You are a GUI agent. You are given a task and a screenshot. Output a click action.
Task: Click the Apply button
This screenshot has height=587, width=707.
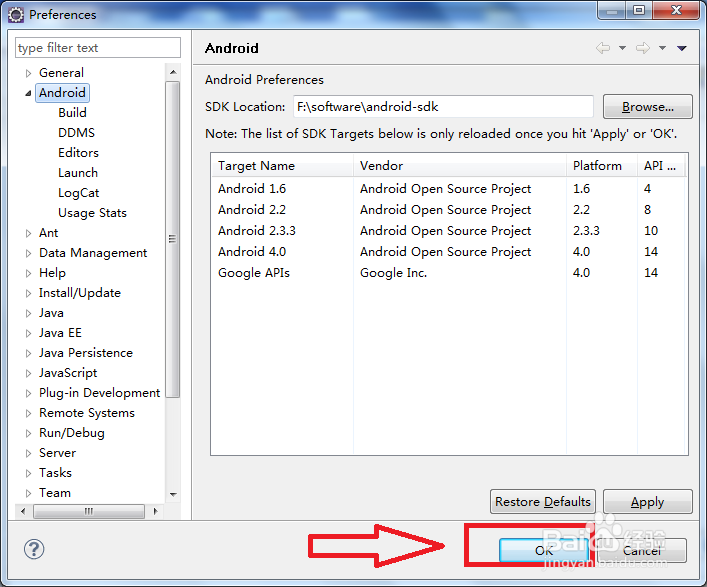[647, 502]
